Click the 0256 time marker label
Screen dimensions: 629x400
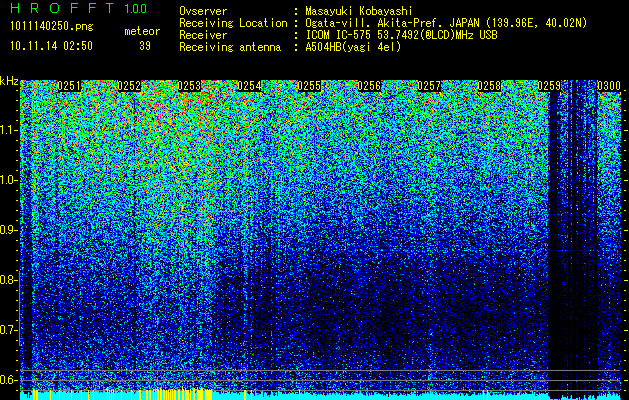(x=369, y=86)
